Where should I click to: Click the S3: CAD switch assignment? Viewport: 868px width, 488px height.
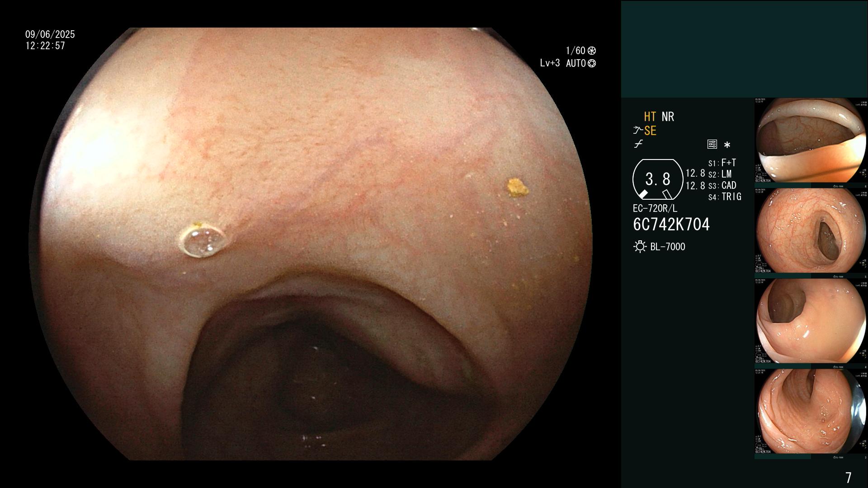pos(722,185)
